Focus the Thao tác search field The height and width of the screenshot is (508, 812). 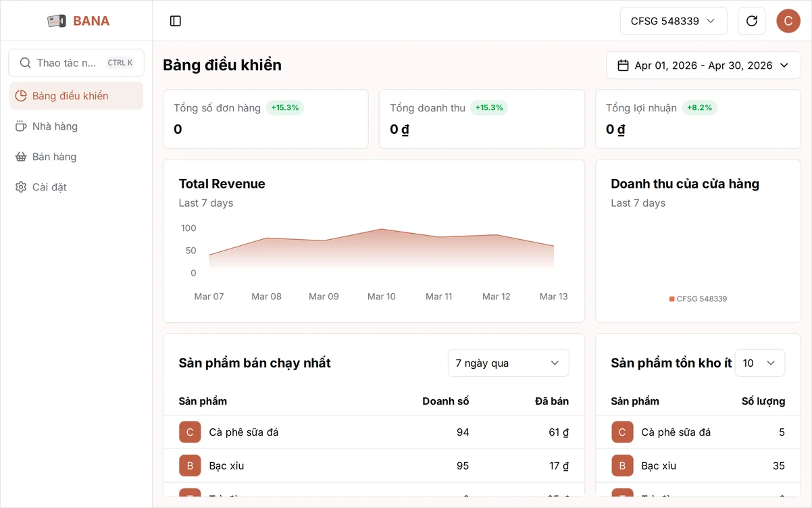(76, 63)
